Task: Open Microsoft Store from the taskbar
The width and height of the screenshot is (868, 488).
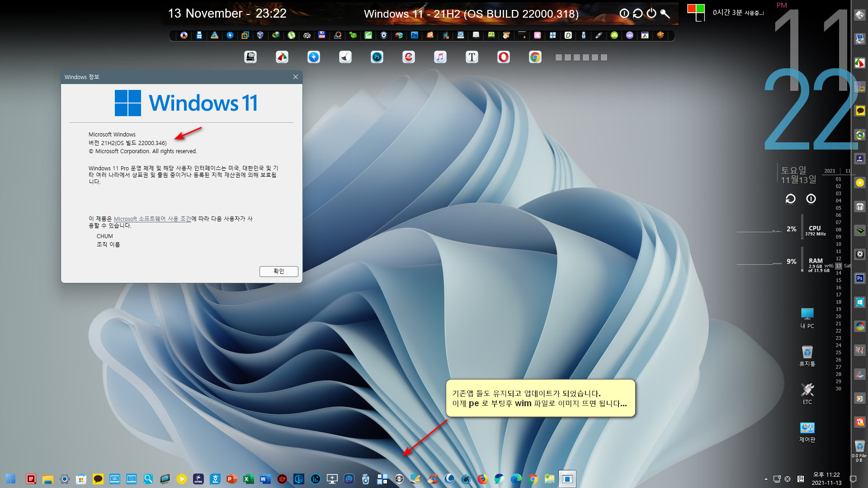Action: pyautogui.click(x=81, y=479)
